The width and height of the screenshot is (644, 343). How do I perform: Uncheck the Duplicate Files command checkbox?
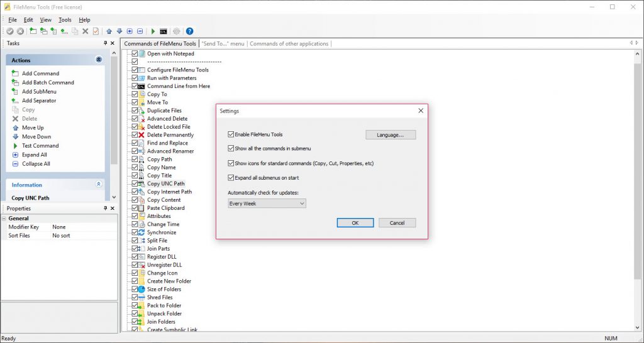coord(135,111)
